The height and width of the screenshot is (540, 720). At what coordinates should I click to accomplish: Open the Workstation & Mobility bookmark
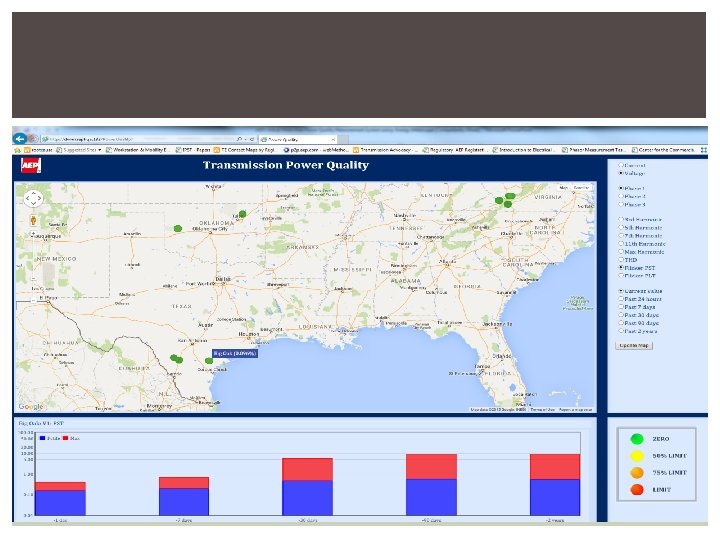pyautogui.click(x=136, y=150)
